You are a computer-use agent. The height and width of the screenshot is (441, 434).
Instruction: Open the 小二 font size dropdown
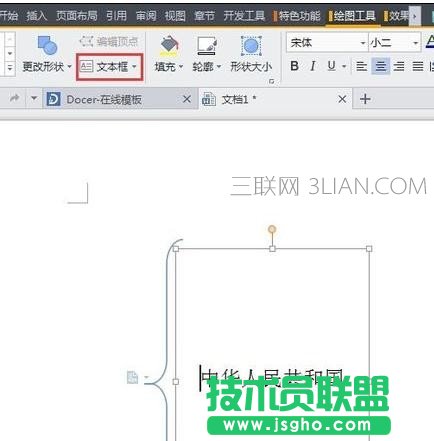pyautogui.click(x=415, y=43)
